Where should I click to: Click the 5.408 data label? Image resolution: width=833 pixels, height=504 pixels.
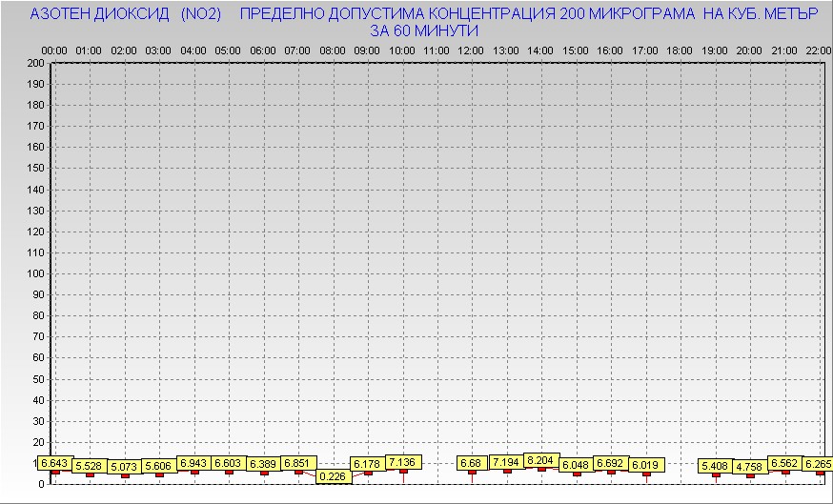point(716,466)
